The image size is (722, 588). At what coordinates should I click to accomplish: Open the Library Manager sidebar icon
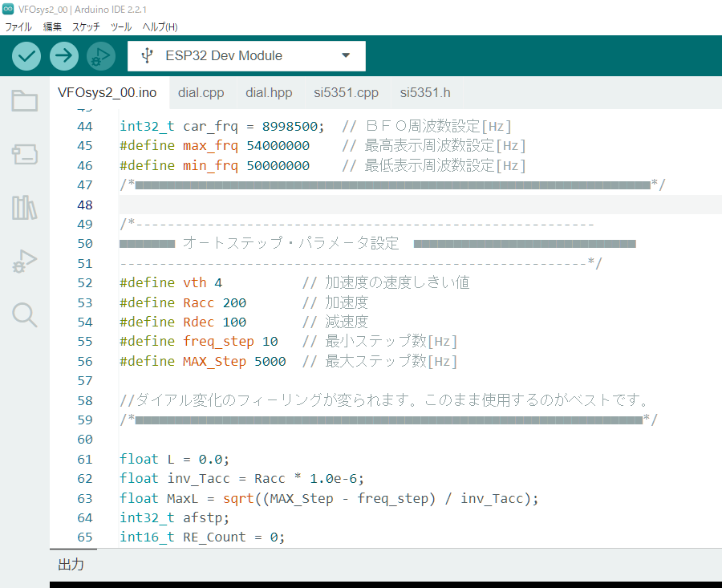pyautogui.click(x=24, y=208)
